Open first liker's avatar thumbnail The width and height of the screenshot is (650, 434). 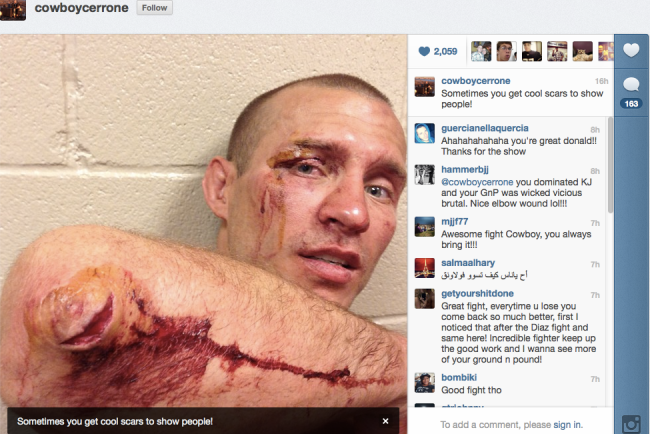point(481,51)
